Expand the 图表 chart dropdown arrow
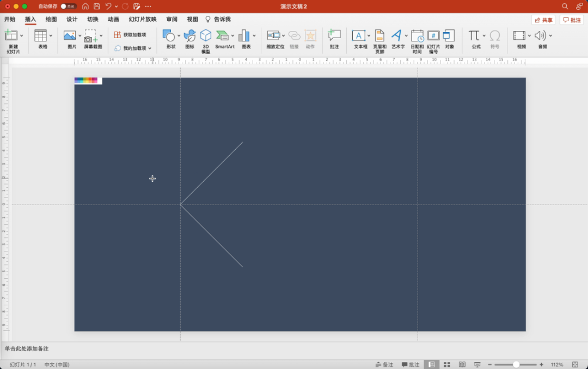The image size is (588, 369). tap(254, 35)
